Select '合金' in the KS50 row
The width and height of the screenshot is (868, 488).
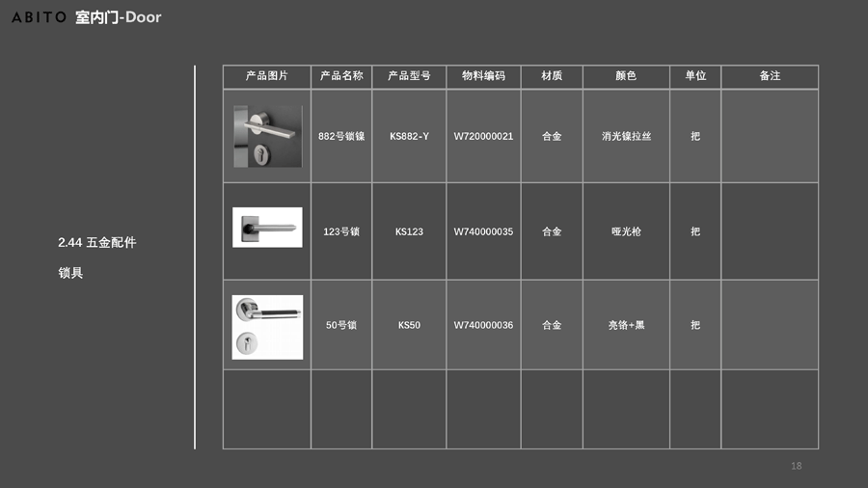tap(552, 325)
